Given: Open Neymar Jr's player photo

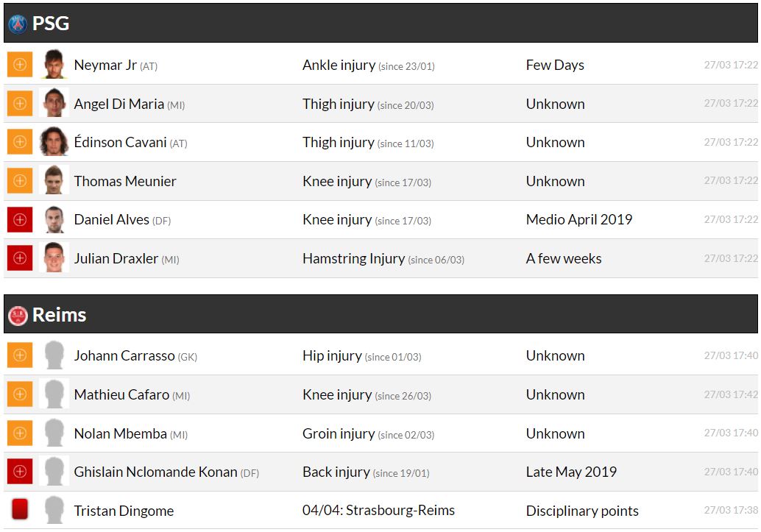Looking at the screenshot, I should tap(54, 65).
